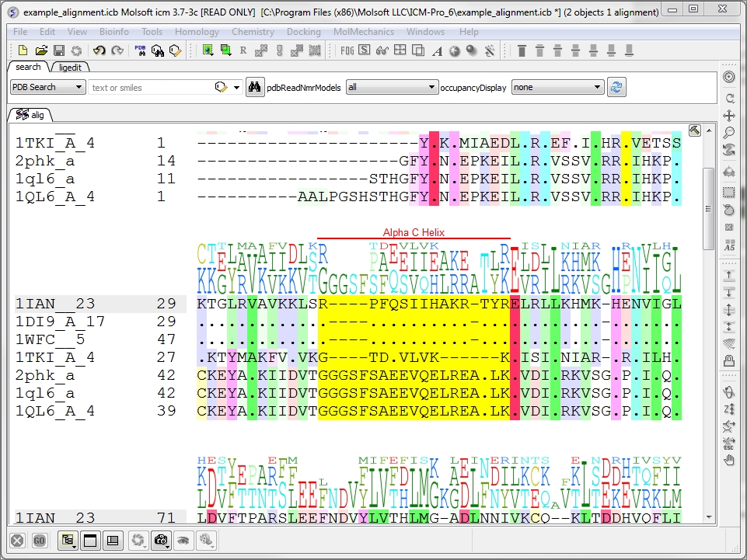Create a new file with the blank page icon

pyautogui.click(x=23, y=50)
